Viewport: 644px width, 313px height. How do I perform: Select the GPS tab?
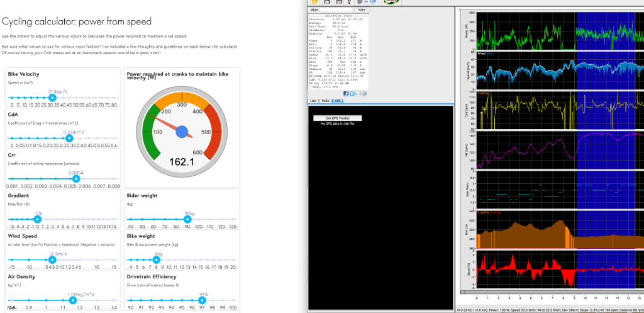[x=337, y=101]
